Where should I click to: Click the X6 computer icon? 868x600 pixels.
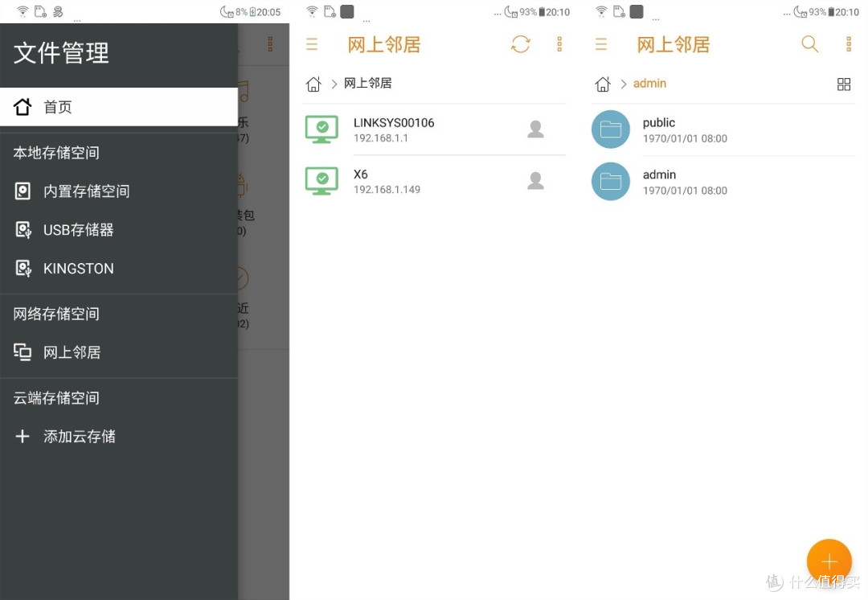click(321, 181)
